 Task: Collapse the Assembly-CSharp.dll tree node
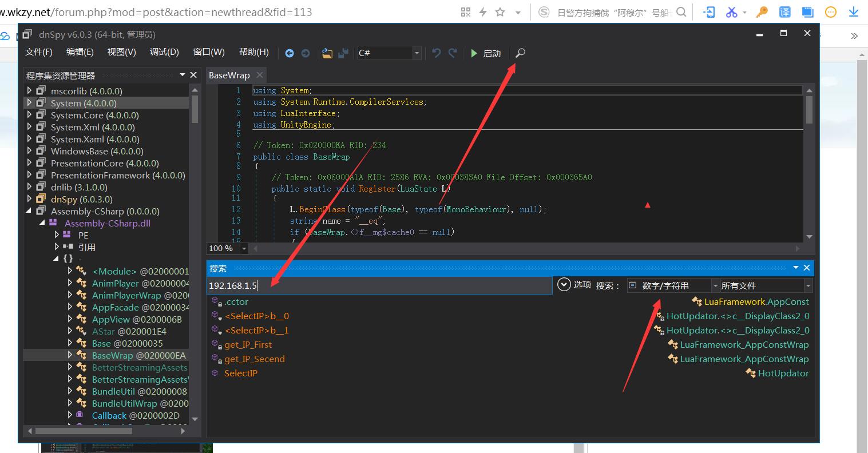(x=42, y=223)
